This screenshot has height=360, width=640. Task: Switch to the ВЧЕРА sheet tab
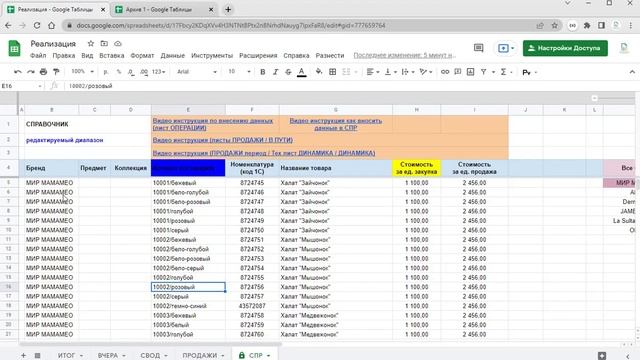108,356
